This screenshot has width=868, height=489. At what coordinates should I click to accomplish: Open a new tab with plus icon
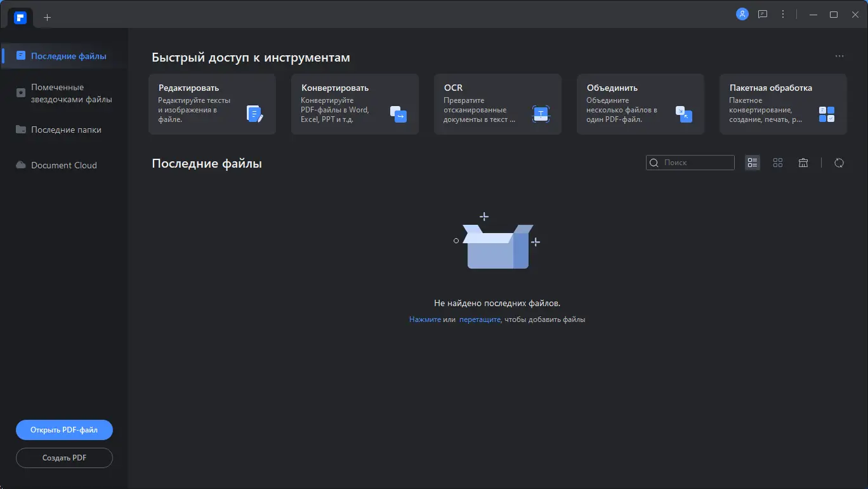[x=47, y=17]
